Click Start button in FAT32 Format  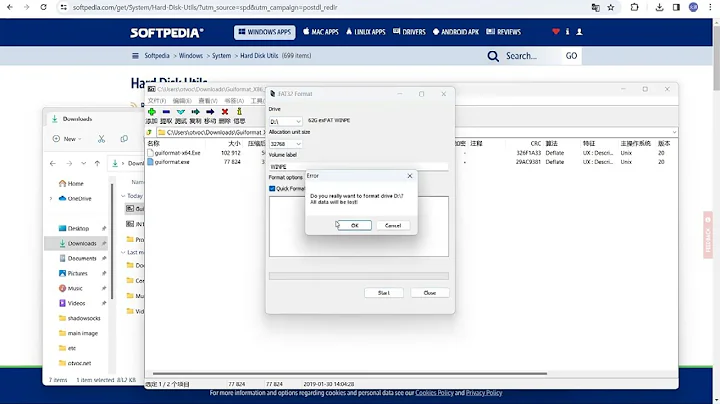coord(384,293)
